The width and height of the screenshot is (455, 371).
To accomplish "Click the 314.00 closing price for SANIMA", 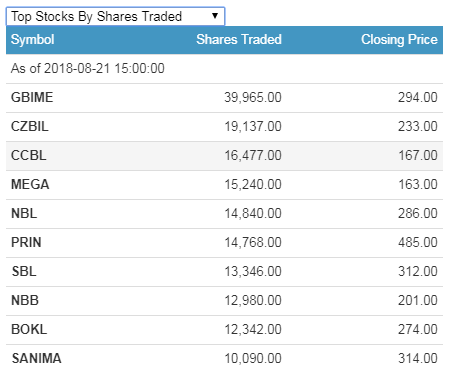I will (418, 358).
